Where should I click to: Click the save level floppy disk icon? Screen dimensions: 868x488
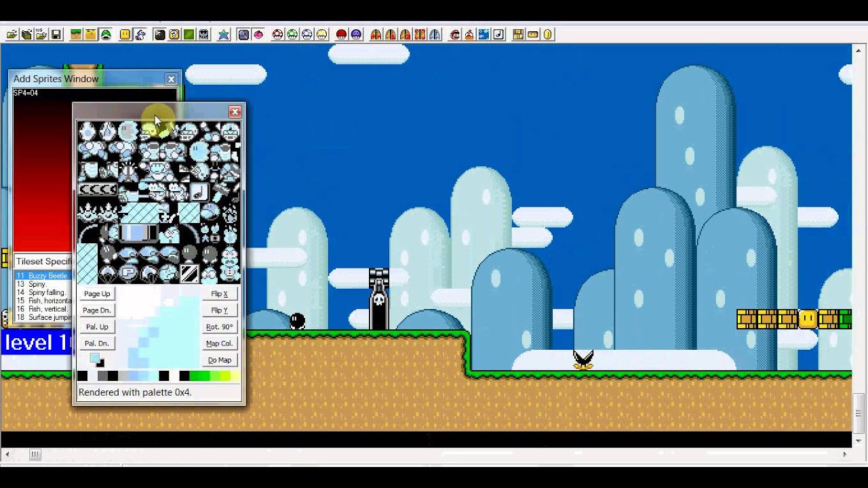56,35
